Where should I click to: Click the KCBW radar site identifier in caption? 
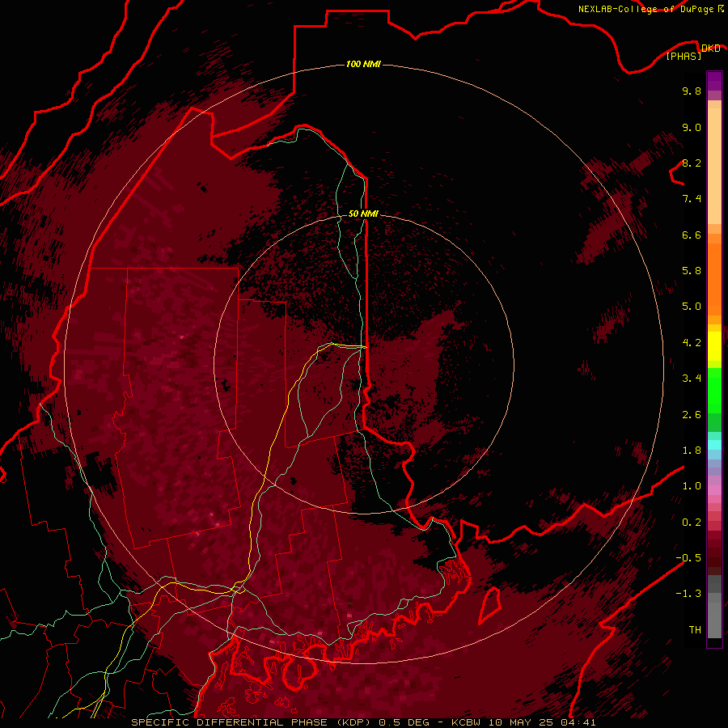[466, 722]
